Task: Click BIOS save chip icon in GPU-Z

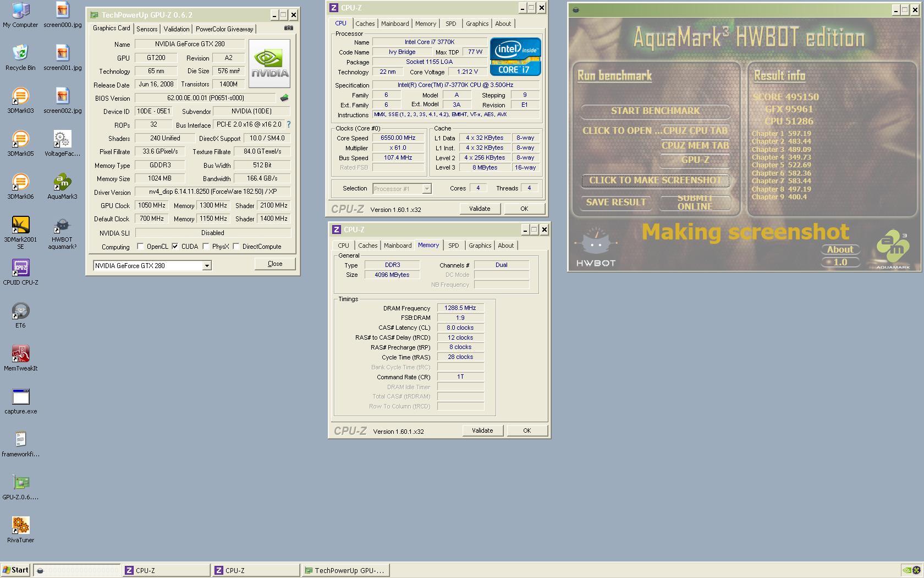Action: click(x=284, y=98)
